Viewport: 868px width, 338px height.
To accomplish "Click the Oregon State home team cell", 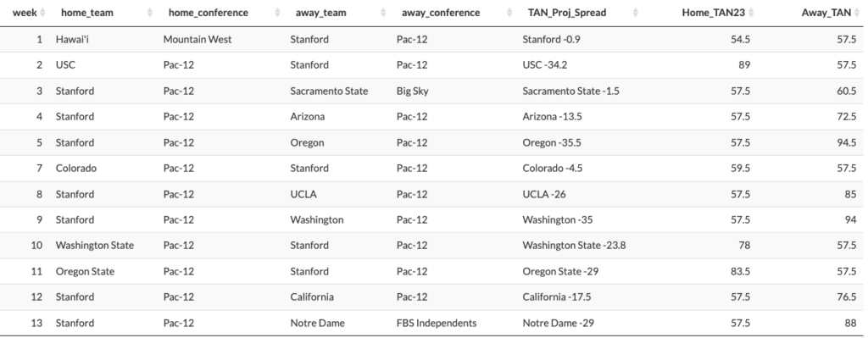I will [86, 272].
